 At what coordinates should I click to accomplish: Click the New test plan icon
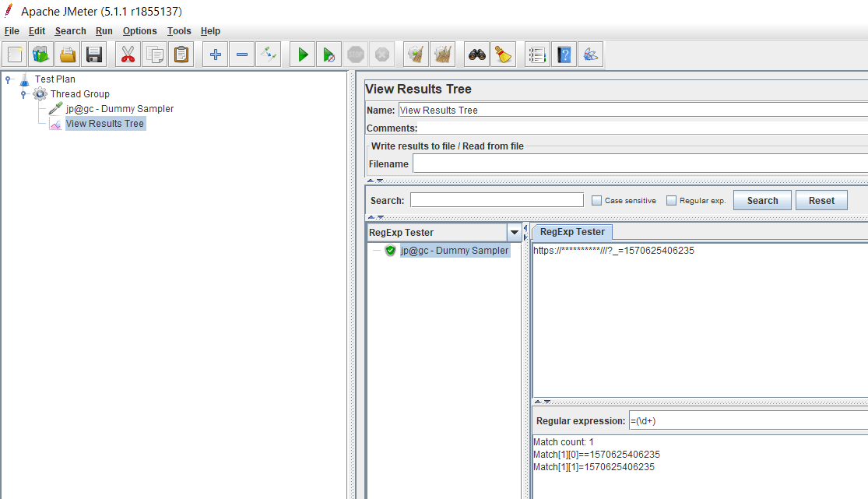(x=15, y=54)
